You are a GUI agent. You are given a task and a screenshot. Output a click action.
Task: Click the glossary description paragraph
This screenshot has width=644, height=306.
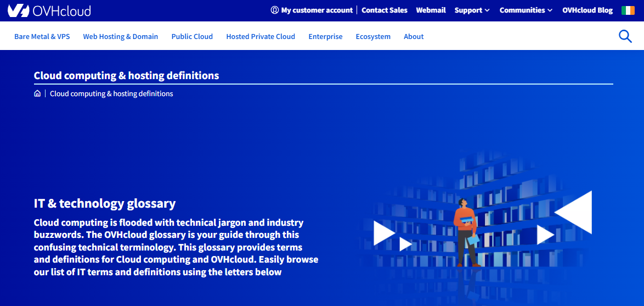[176, 247]
